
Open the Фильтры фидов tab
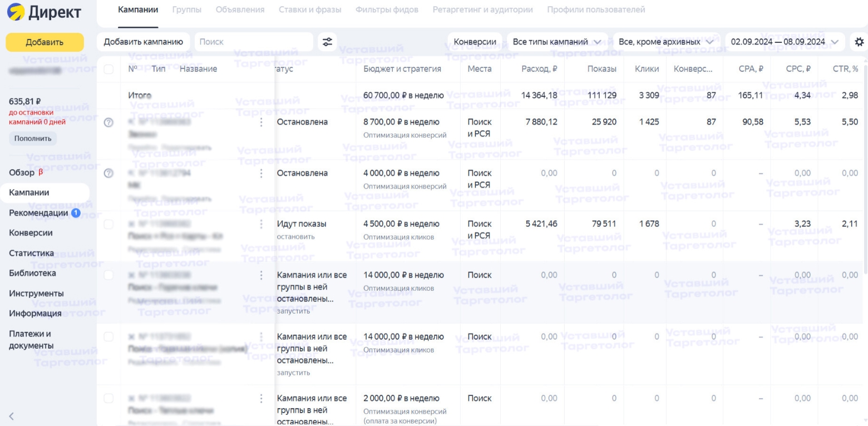[387, 10]
